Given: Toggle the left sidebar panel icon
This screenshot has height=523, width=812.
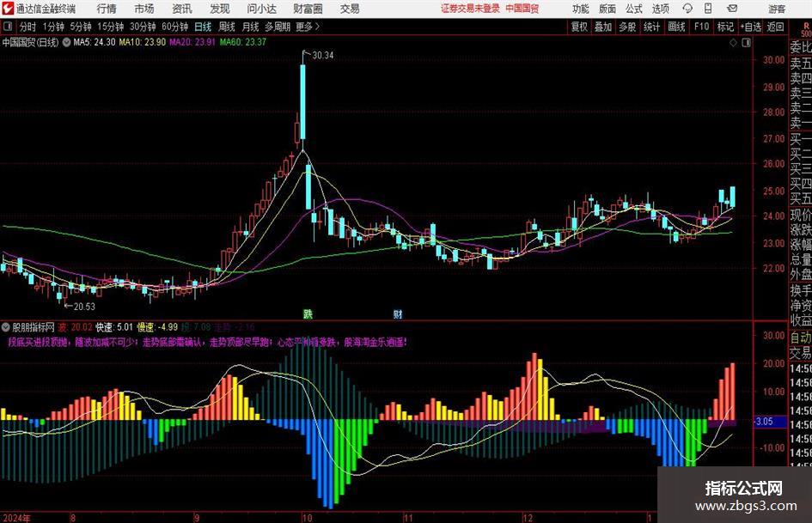Looking at the screenshot, I should pos(7,27).
